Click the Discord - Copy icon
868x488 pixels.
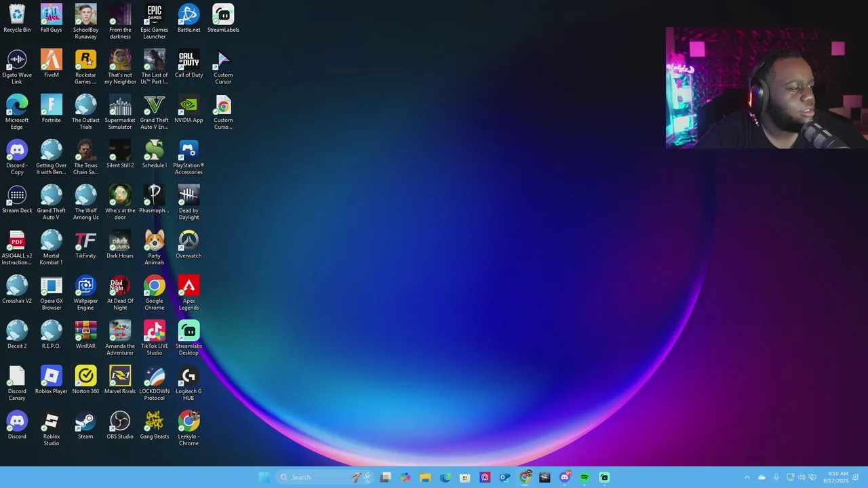17,158
